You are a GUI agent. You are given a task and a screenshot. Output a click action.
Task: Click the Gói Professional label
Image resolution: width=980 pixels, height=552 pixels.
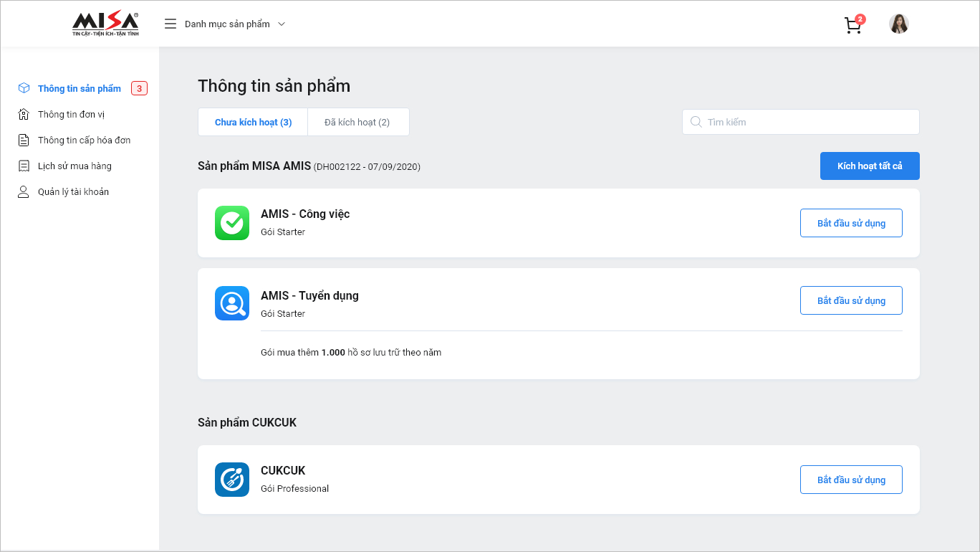(294, 488)
